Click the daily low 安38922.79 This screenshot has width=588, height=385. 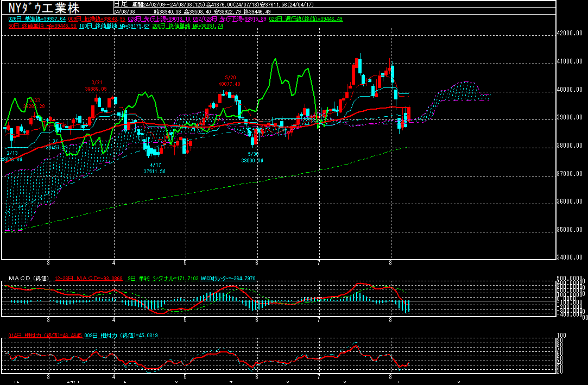tap(227, 11)
